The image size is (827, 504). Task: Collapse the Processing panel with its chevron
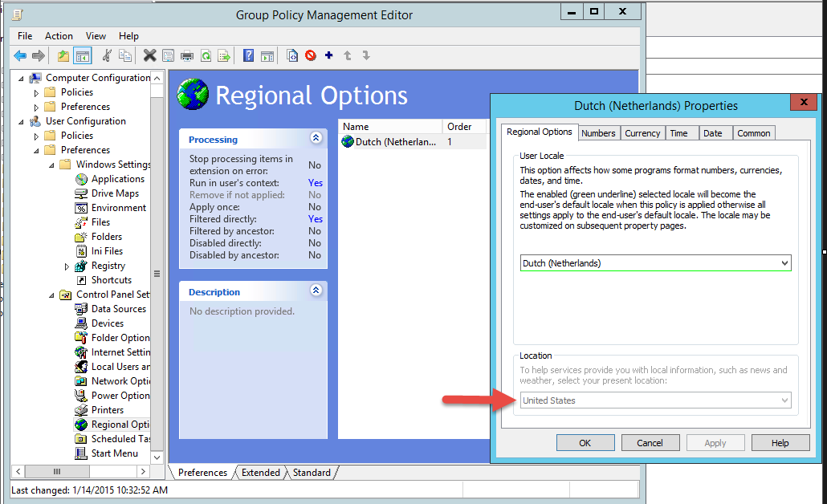(314, 139)
